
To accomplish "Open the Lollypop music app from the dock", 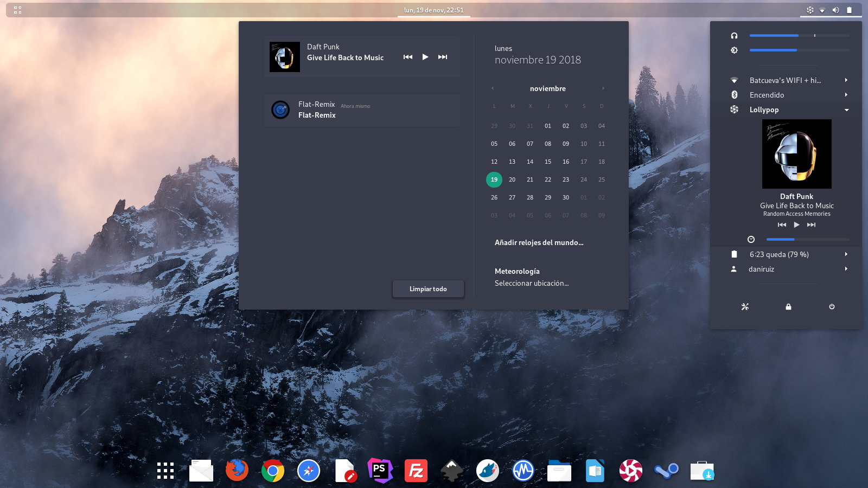I will tap(630, 471).
